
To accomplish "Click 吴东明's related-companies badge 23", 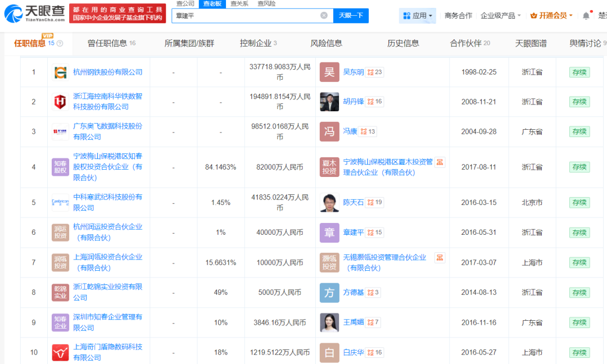I will click(x=375, y=72).
